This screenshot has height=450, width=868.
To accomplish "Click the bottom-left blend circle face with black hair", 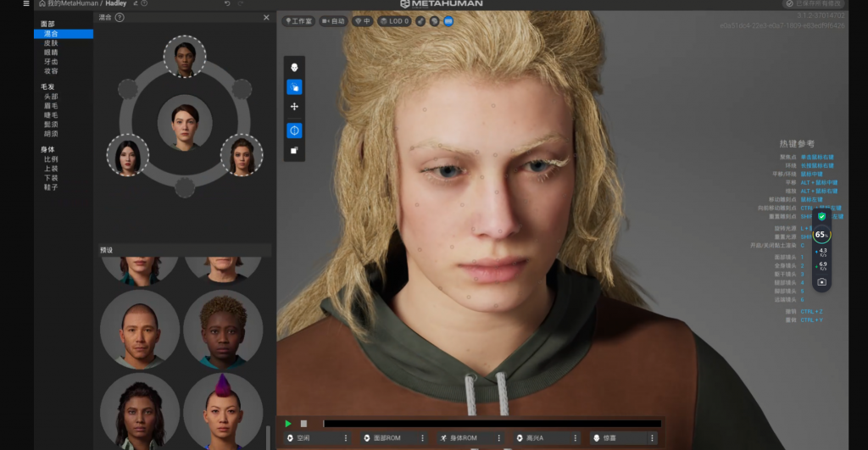I will (128, 155).
